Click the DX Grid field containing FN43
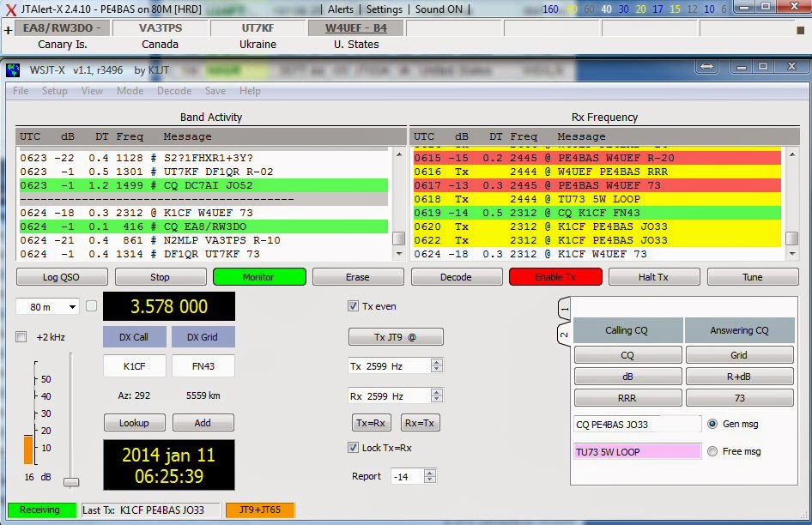Screen dimensions: 812x525 pyautogui.click(x=203, y=366)
